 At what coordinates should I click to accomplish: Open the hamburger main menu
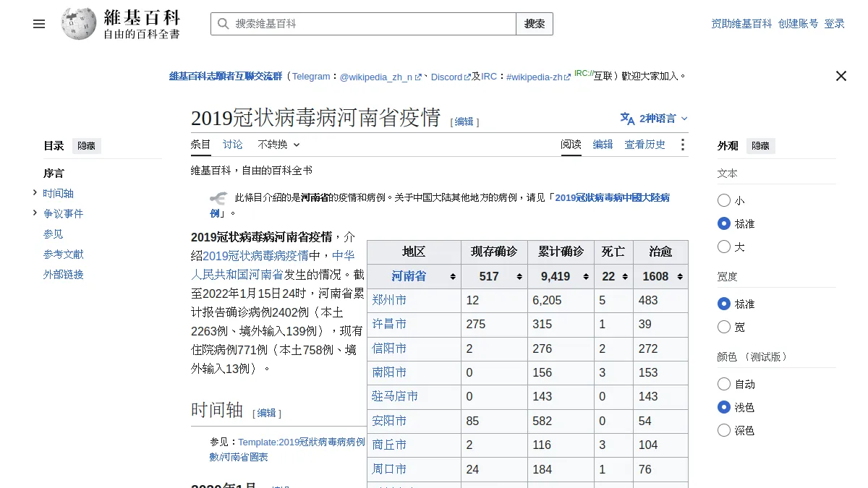[39, 24]
